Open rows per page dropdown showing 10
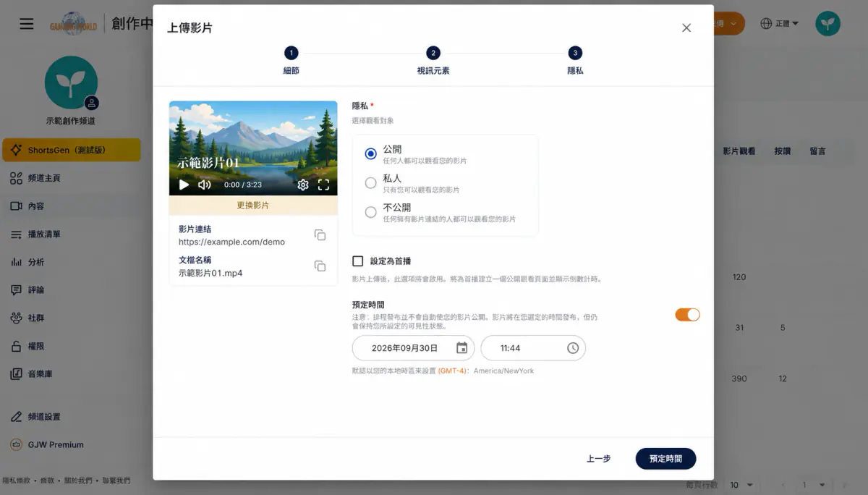Image resolution: width=868 pixels, height=495 pixels. pos(741,485)
